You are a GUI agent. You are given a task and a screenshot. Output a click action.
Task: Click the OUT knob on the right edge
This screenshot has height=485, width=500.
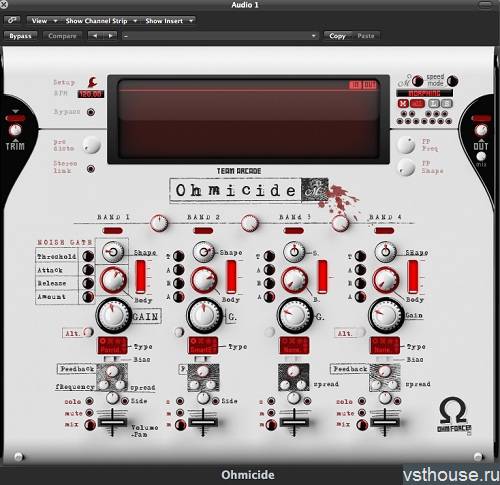click(481, 130)
